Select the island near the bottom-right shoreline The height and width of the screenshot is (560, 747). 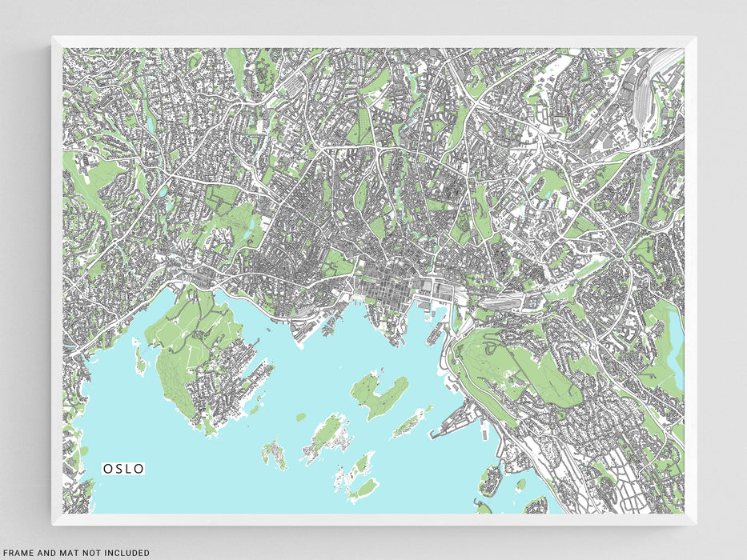click(490, 478)
